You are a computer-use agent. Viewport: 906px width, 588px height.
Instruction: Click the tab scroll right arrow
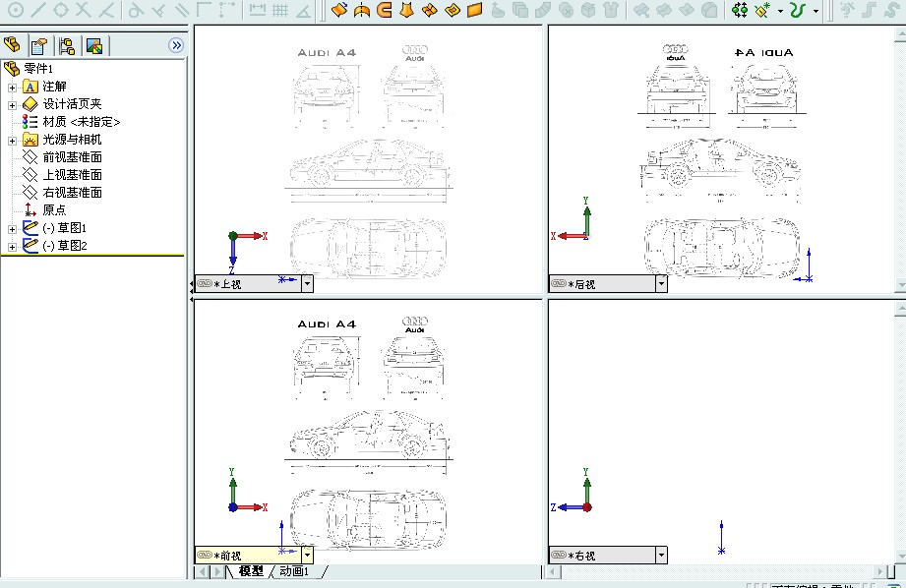[x=217, y=572]
